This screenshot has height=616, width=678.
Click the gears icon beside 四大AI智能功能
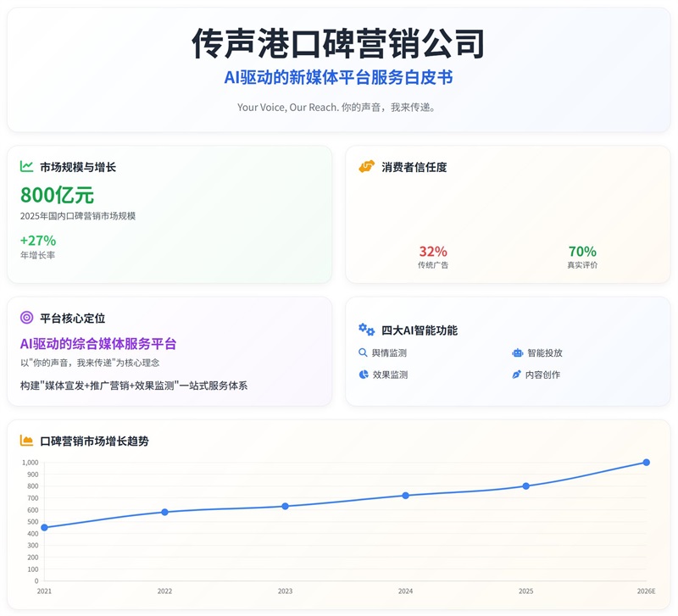366,330
